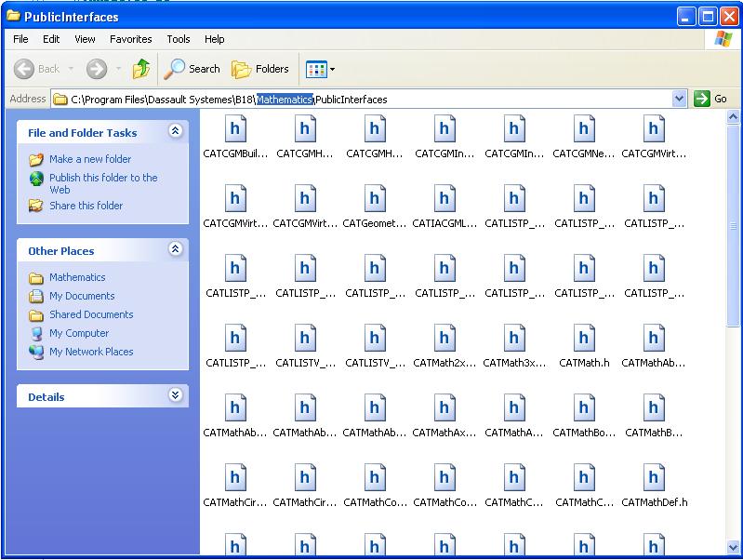The width and height of the screenshot is (743, 560).
Task: Select the CATMathAx... header file icon
Action: click(x=444, y=407)
